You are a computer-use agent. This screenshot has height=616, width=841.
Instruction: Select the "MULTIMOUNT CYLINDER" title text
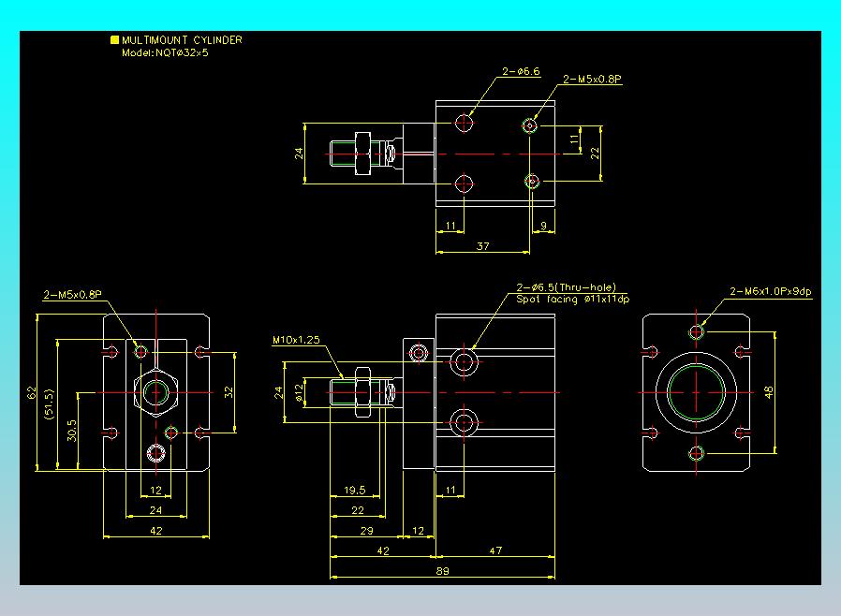click(x=182, y=40)
